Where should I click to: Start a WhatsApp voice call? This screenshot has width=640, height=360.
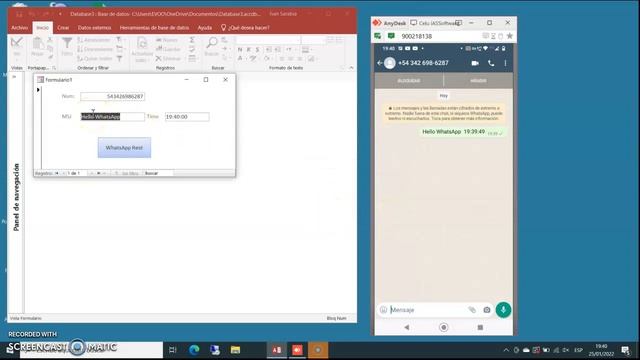pyautogui.click(x=491, y=63)
